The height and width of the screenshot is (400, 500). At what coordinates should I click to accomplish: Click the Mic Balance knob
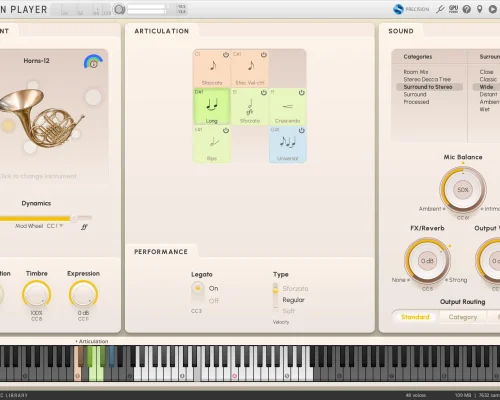click(463, 190)
